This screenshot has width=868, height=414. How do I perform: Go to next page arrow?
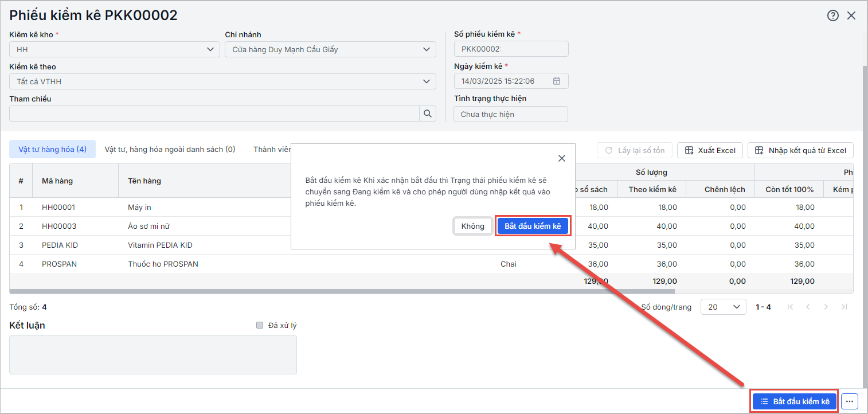click(826, 307)
